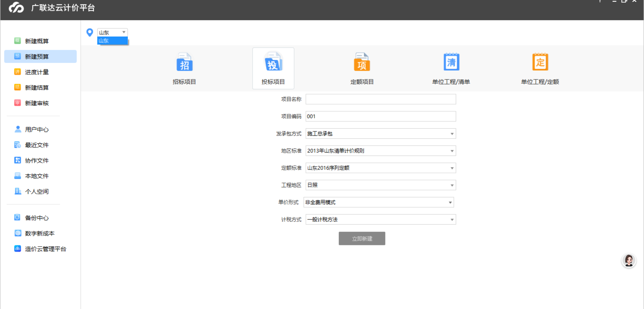Click the 最近文件 icon

18,145
